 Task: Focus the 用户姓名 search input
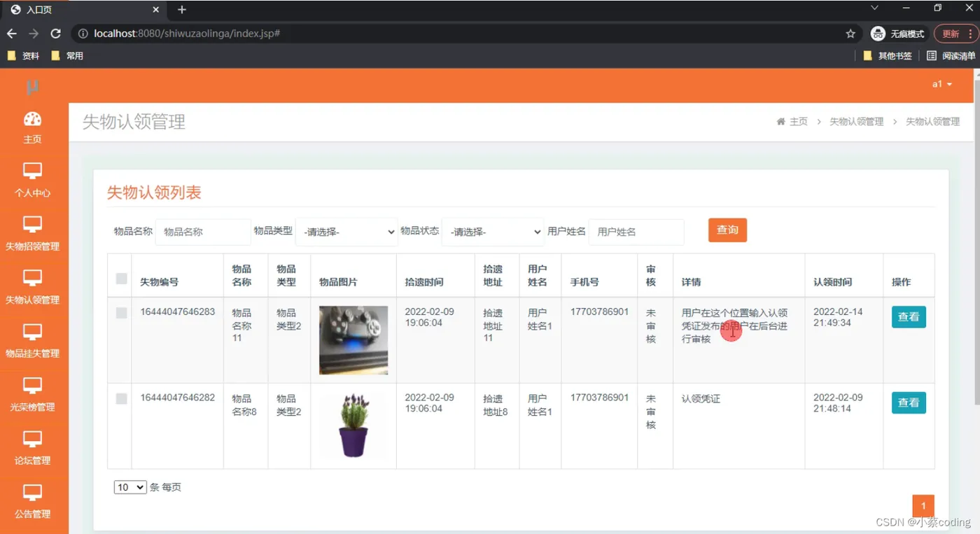point(636,232)
